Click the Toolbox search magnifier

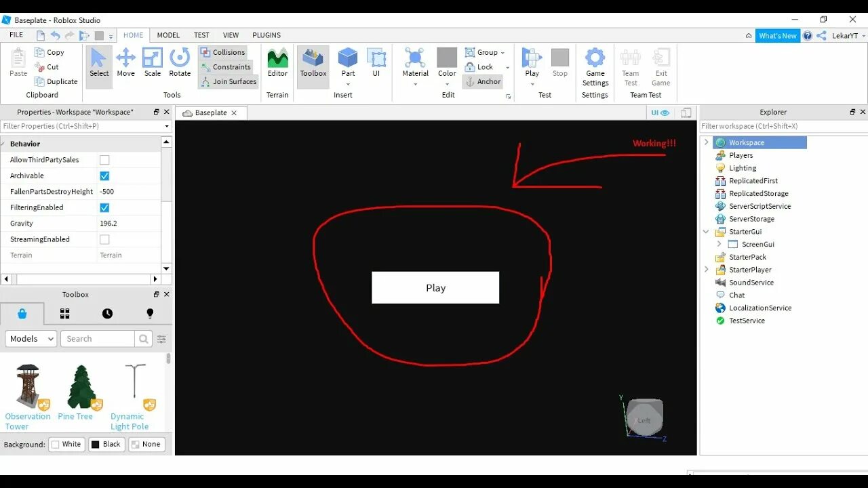143,339
